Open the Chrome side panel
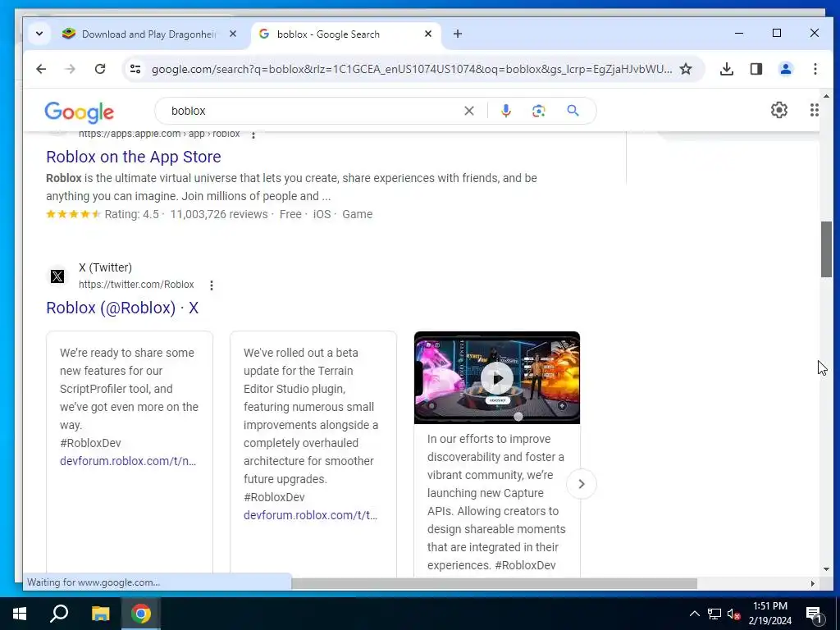 pos(756,69)
